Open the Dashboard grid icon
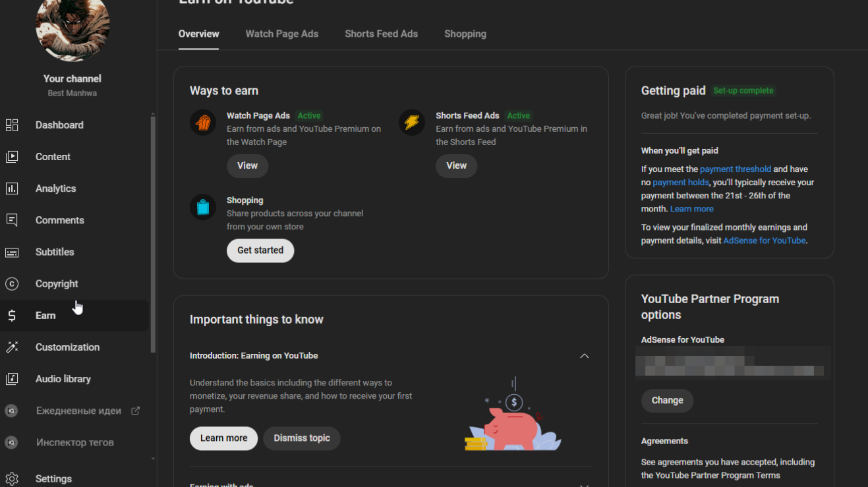Image resolution: width=868 pixels, height=487 pixels. pos(12,125)
